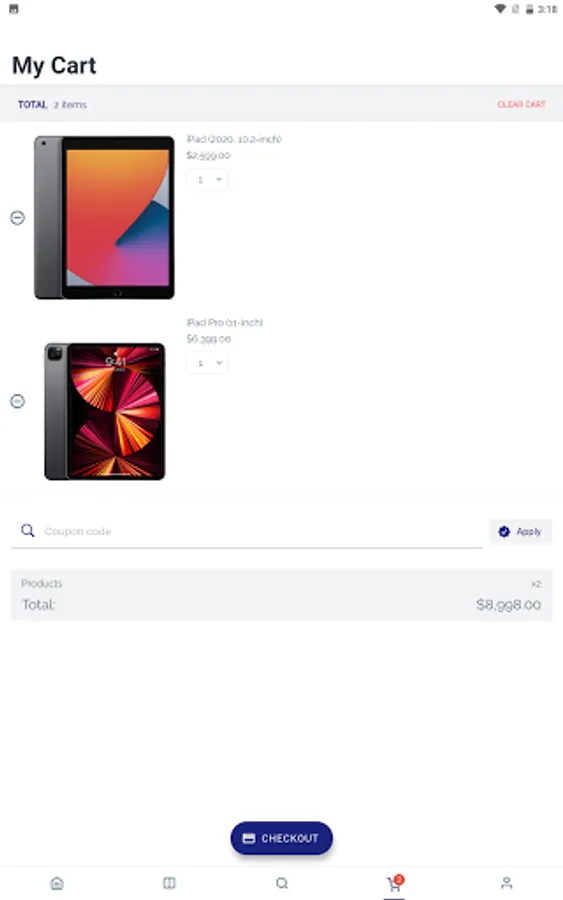This screenshot has width=563, height=900.
Task: Remove iPad Pro with the minus icon
Action: (18, 401)
